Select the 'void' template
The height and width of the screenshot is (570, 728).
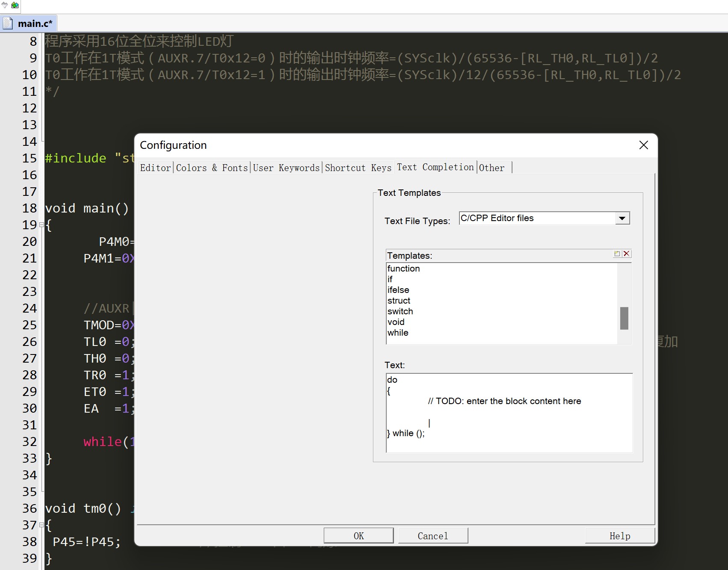point(396,322)
